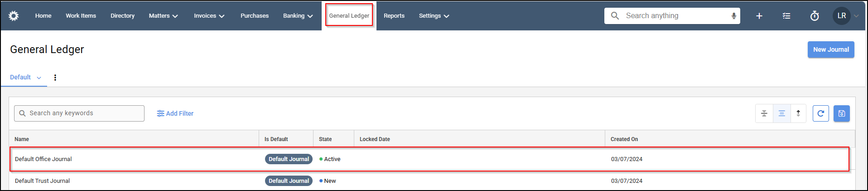Click the New Journal button
The width and height of the screenshot is (868, 191).
point(831,49)
